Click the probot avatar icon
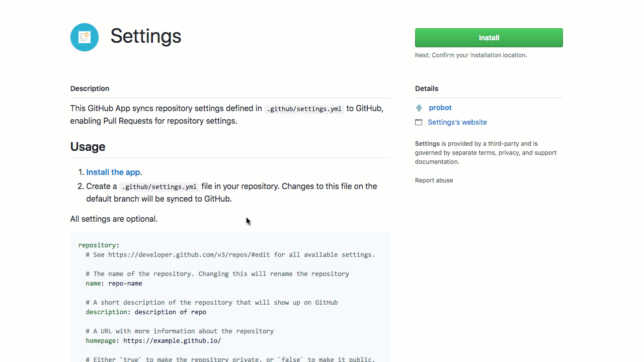This screenshot has height=362, width=644. pyautogui.click(x=419, y=108)
